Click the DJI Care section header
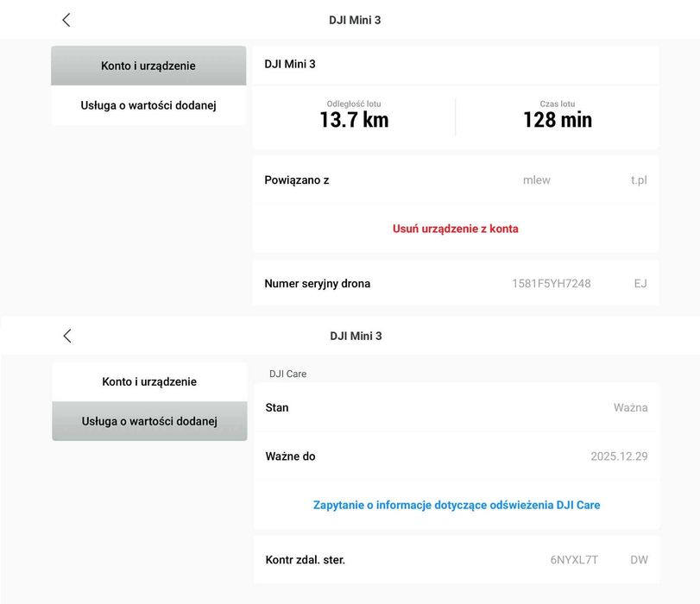The height and width of the screenshot is (604, 700). coord(288,374)
